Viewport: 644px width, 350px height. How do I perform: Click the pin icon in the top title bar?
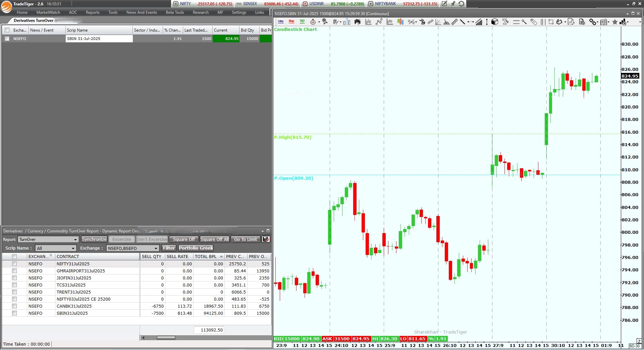pyautogui.click(x=453, y=4)
